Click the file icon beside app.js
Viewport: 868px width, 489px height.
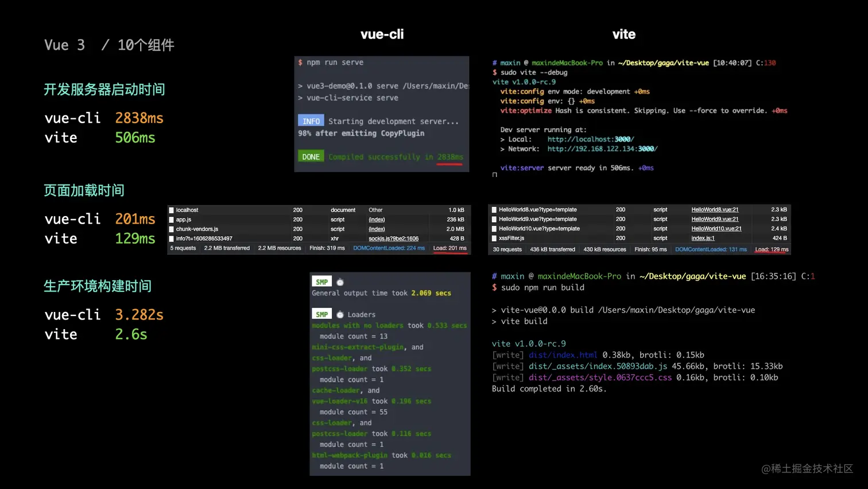pyautogui.click(x=171, y=220)
